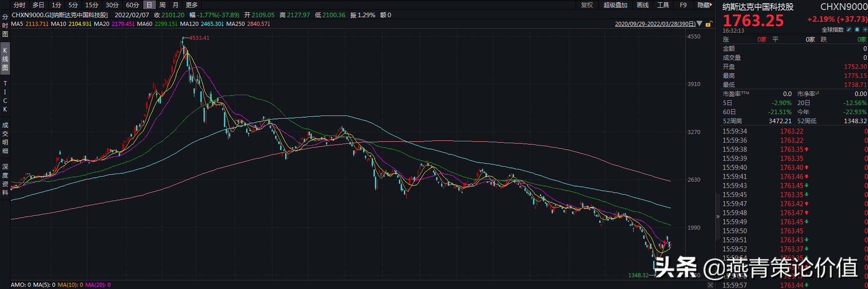Screen dimensions: 868x289
Task: Click the MA120 indicator value
Action: pyautogui.click(x=212, y=24)
